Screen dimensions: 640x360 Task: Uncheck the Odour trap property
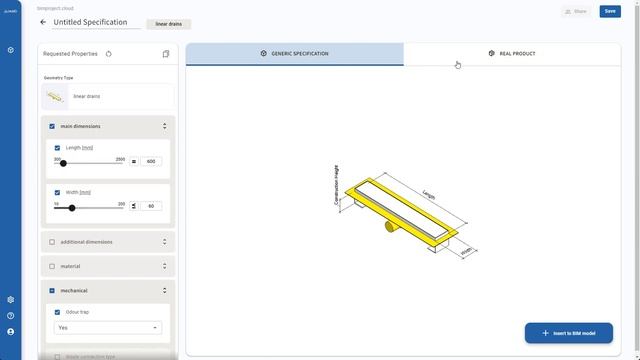(57, 312)
